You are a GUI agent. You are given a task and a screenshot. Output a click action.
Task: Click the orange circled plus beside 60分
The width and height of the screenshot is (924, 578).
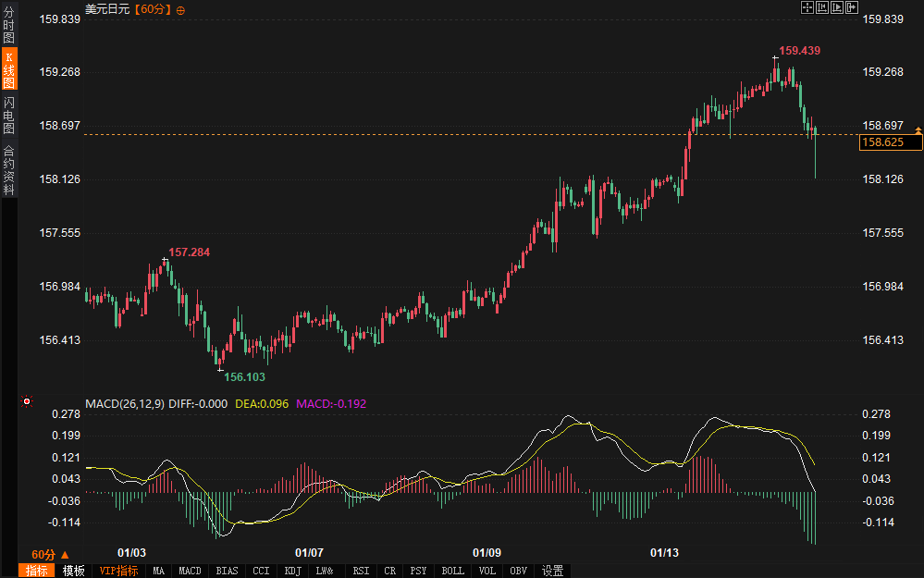click(x=180, y=10)
